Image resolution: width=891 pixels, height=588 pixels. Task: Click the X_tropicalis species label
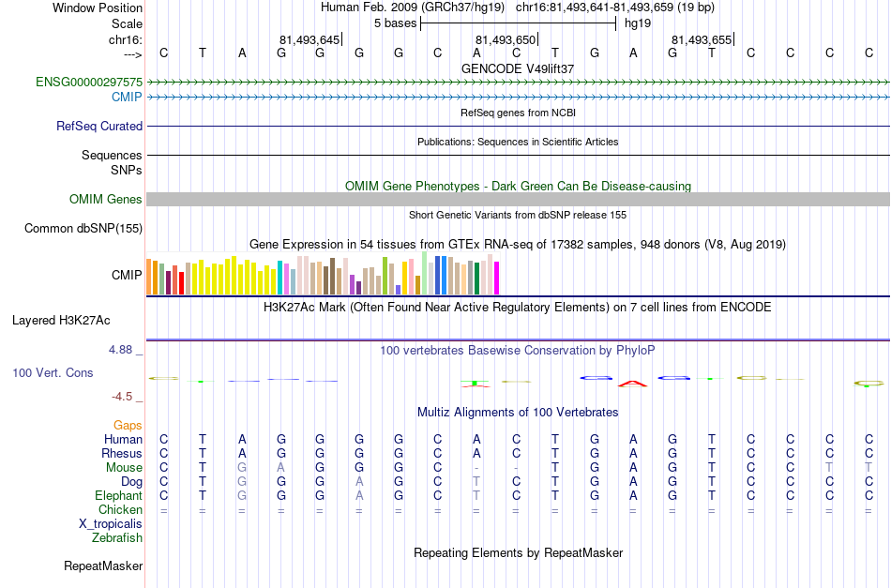(111, 524)
